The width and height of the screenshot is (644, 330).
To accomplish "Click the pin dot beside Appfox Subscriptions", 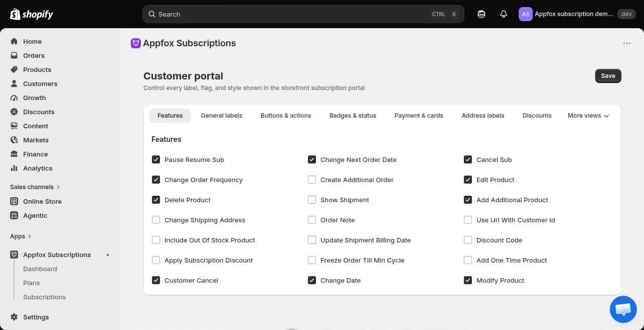I will 108,255.
